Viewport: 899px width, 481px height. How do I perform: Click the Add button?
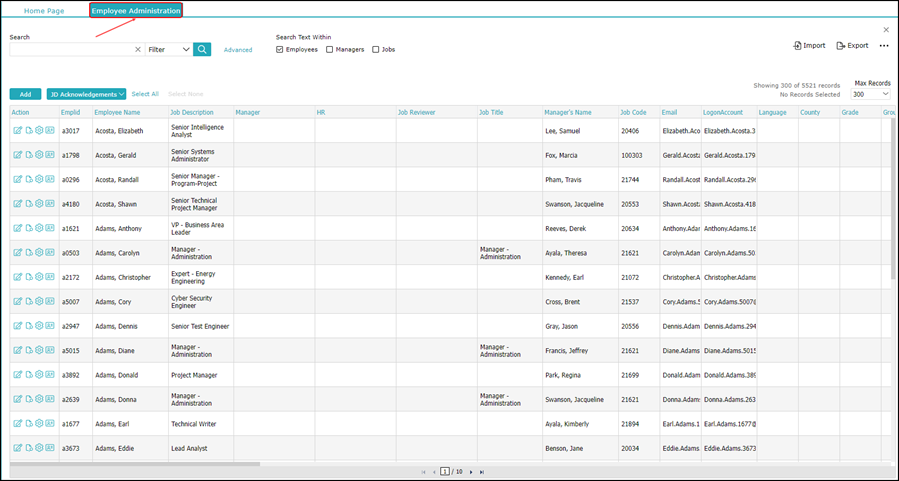(25, 94)
